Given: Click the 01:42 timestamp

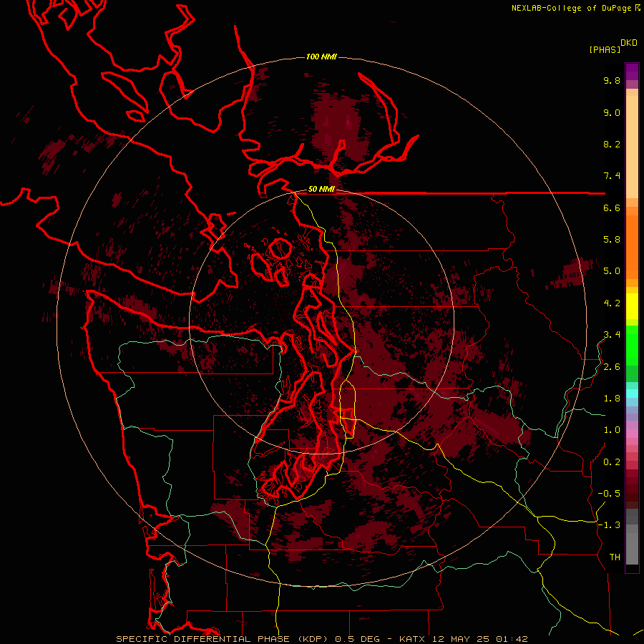Looking at the screenshot, I should (x=512, y=639).
